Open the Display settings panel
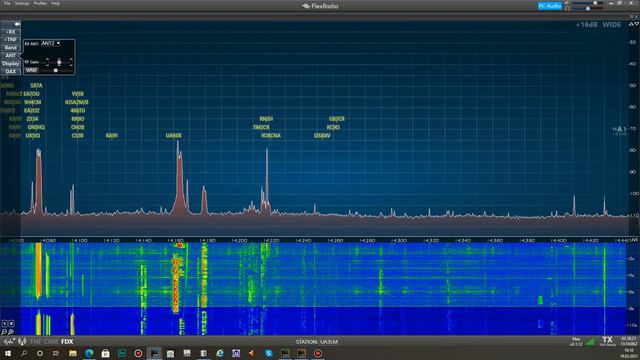This screenshot has height=360, width=640. 11,64
